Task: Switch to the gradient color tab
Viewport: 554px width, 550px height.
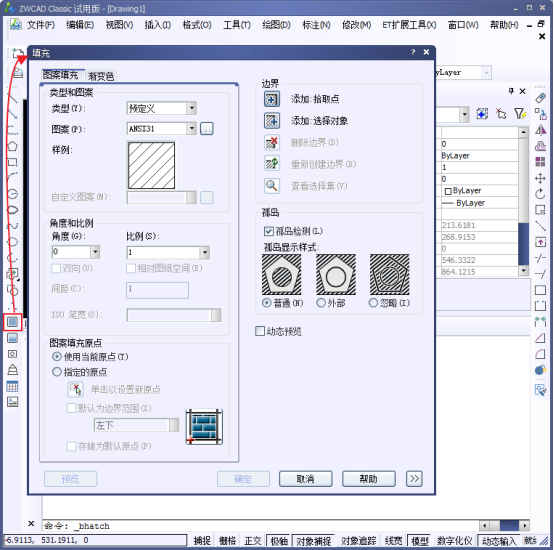Action: [x=101, y=76]
